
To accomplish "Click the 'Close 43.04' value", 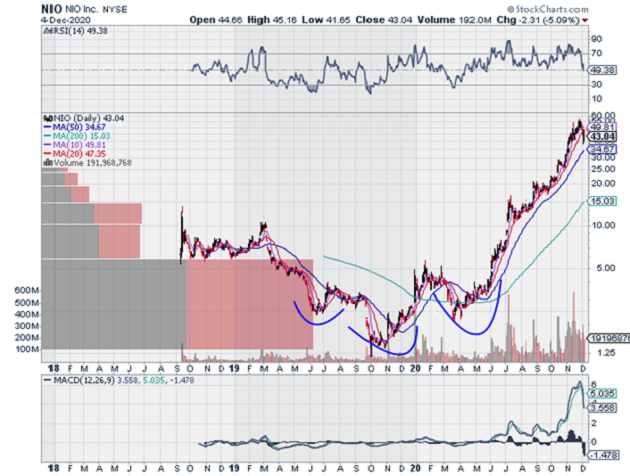I will [383, 20].
